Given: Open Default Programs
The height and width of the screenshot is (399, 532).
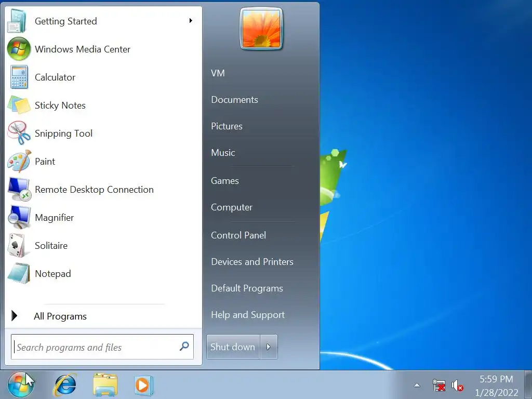Looking at the screenshot, I should [247, 288].
